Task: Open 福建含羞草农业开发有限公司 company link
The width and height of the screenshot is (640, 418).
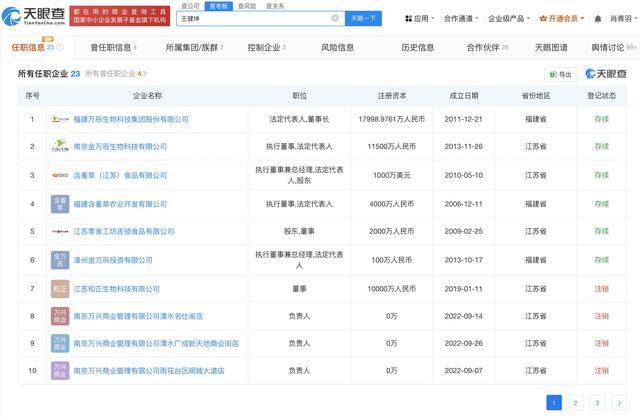Action: click(x=120, y=204)
